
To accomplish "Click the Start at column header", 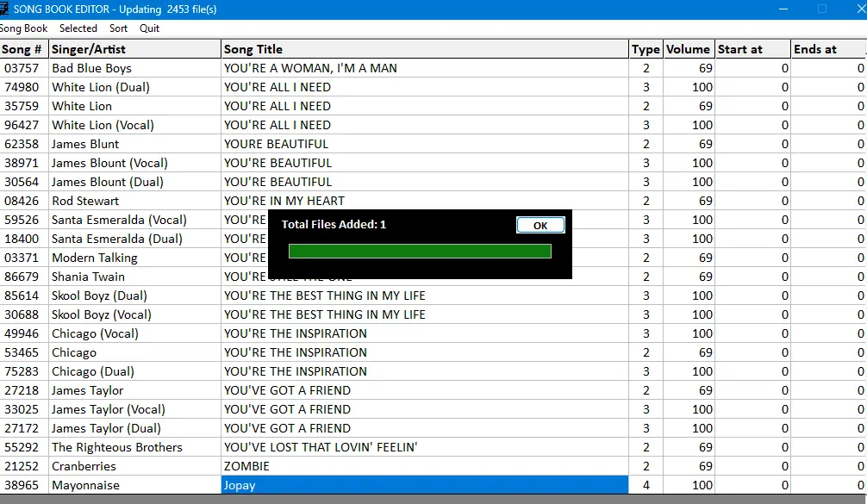I will click(753, 49).
